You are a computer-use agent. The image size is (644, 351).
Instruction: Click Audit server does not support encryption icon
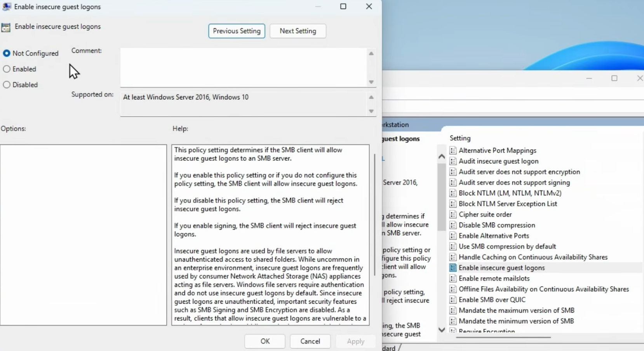tap(453, 172)
